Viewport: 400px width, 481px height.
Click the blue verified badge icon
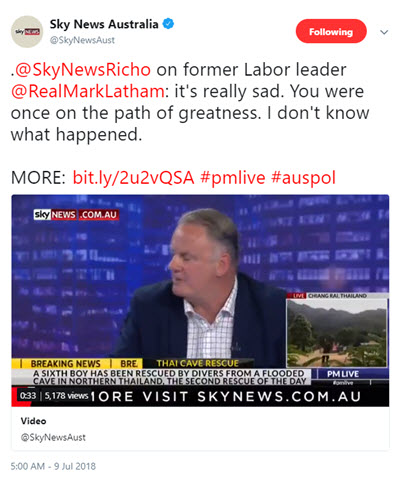click(x=168, y=24)
